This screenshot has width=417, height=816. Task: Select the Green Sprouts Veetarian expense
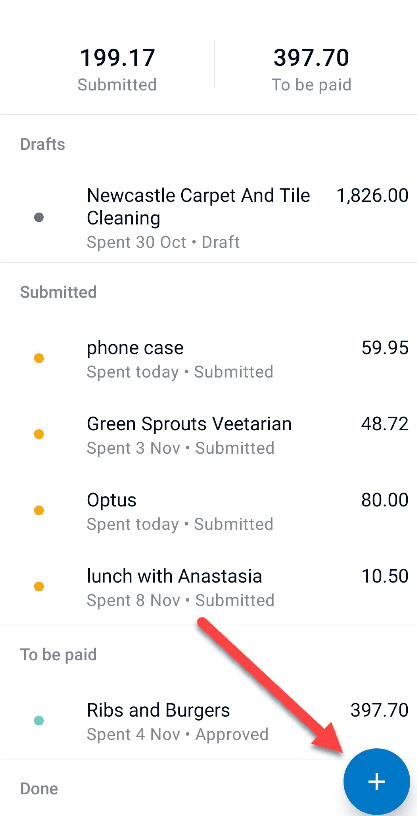coord(208,435)
